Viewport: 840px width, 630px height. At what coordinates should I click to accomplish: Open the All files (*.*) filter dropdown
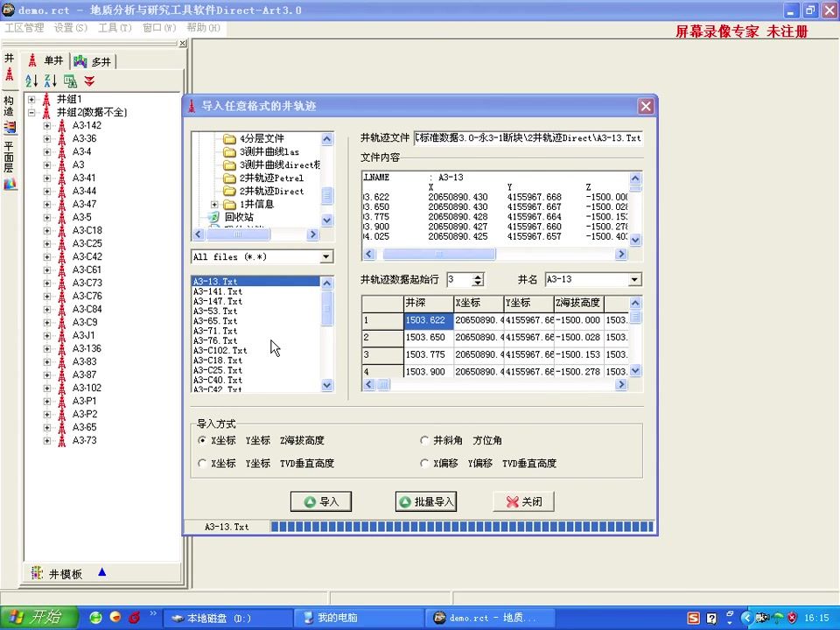pyautogui.click(x=325, y=257)
